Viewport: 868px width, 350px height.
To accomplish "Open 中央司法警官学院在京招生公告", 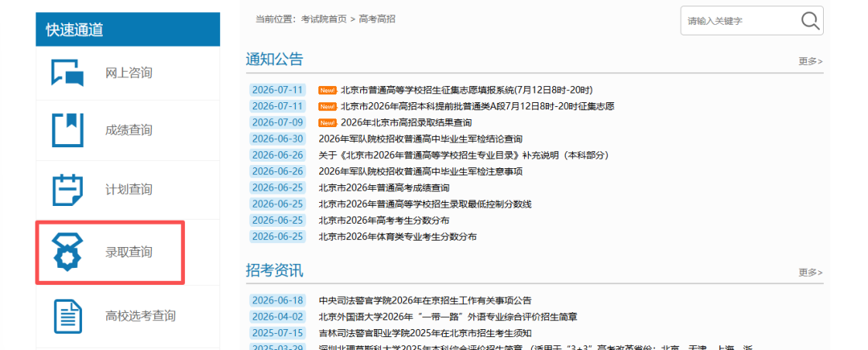I will [425, 301].
